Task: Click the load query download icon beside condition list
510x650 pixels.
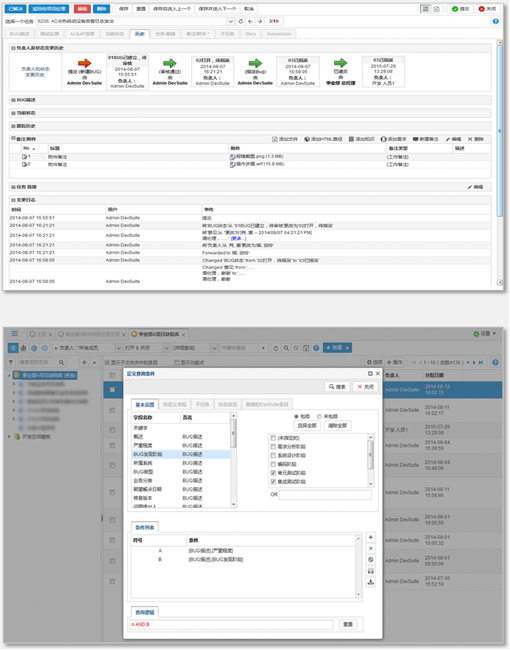Action: point(371,582)
